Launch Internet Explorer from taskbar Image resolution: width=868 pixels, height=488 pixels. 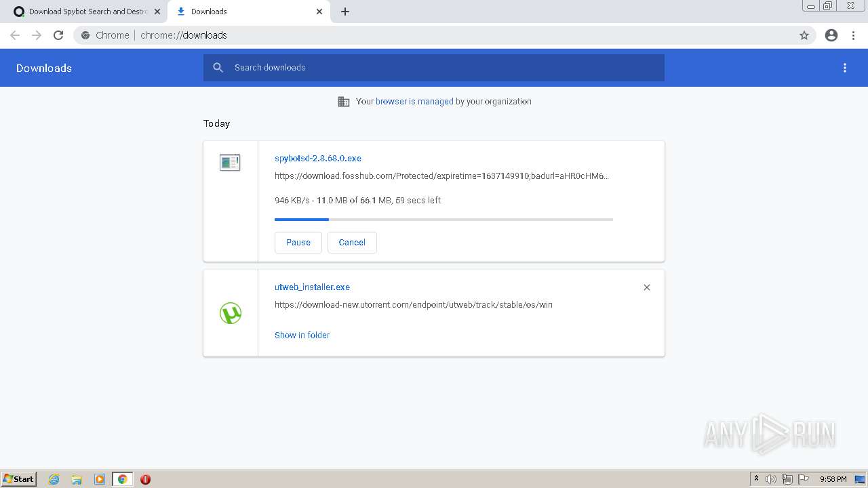(x=54, y=479)
